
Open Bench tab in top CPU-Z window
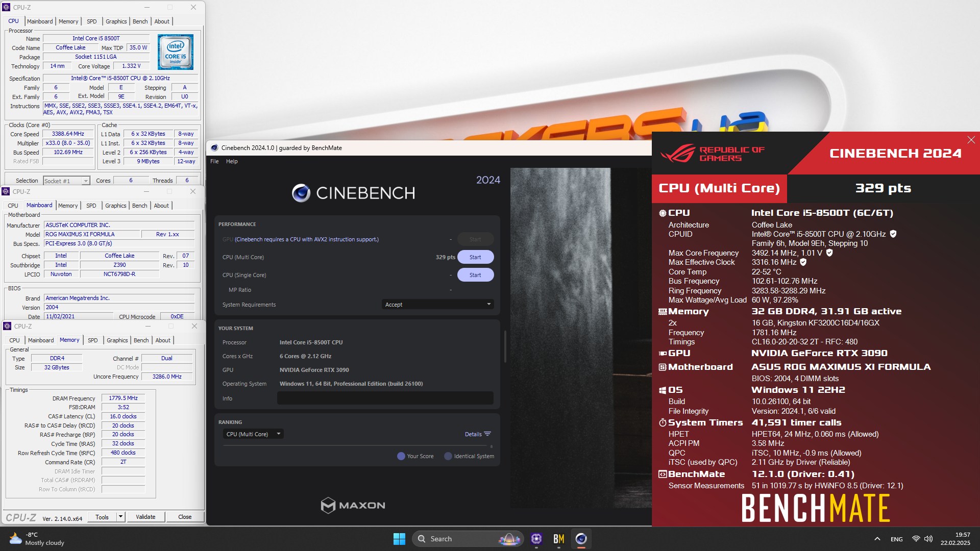click(140, 21)
